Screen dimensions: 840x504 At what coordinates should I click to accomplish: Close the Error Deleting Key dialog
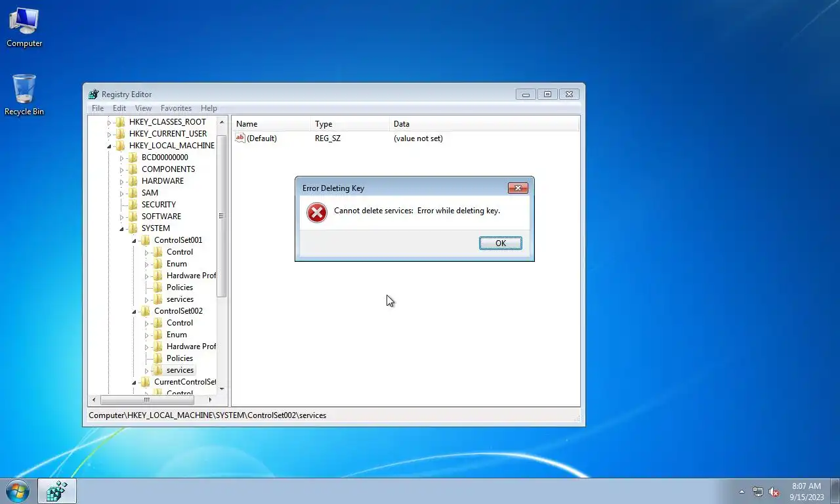tap(518, 188)
